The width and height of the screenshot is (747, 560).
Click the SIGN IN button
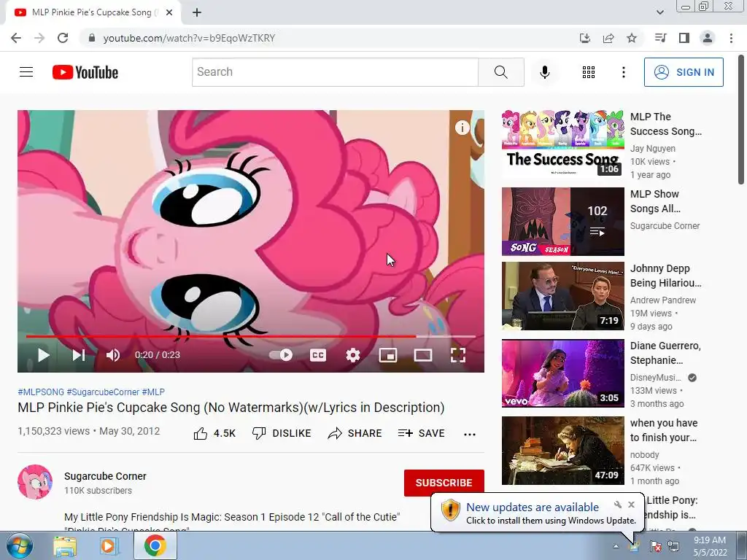point(684,72)
